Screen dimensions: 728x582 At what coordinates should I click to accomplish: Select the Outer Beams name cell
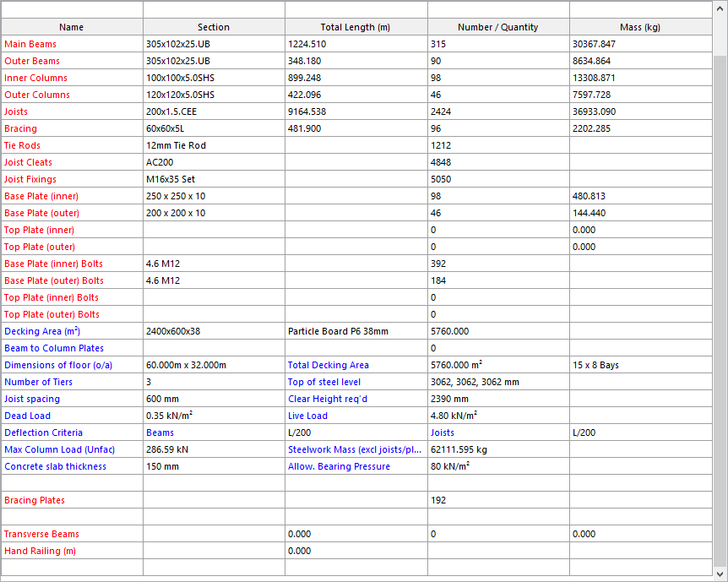(72, 61)
